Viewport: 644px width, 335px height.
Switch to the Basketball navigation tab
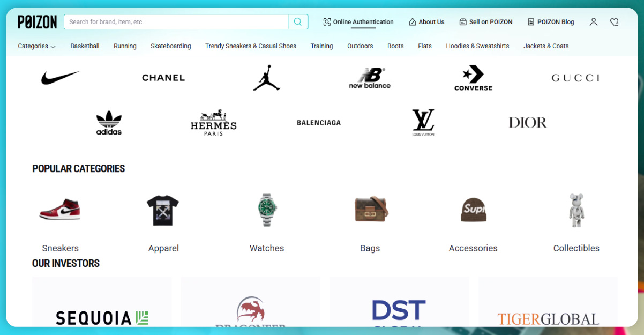click(x=85, y=46)
